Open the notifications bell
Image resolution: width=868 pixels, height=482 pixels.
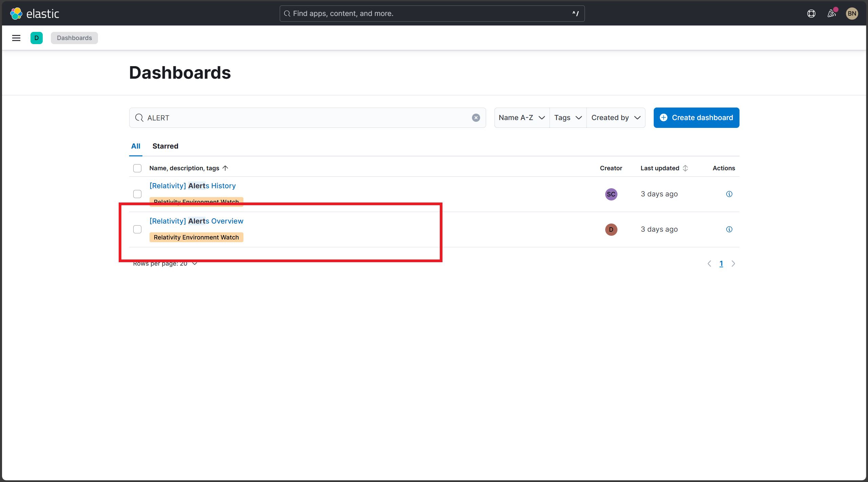point(831,13)
